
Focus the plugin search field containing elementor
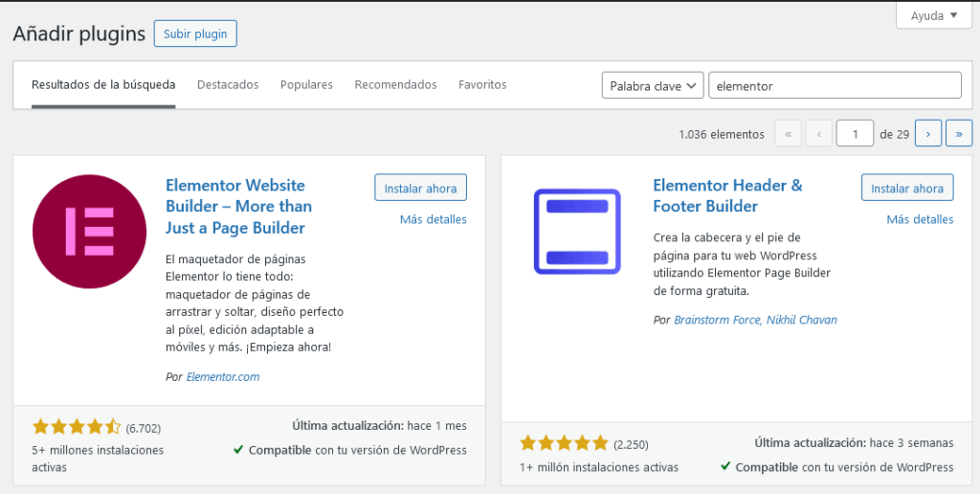[x=835, y=85]
